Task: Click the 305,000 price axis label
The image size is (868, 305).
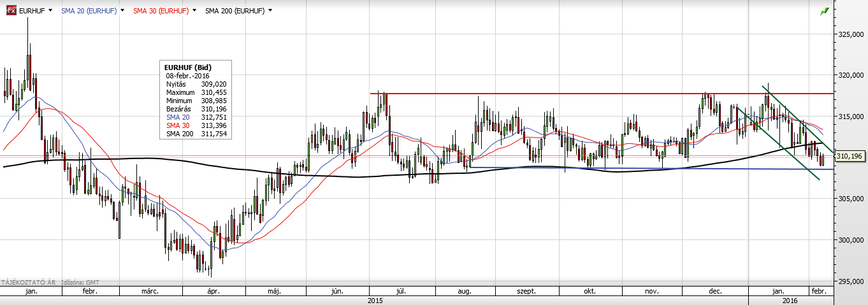Action: point(850,199)
